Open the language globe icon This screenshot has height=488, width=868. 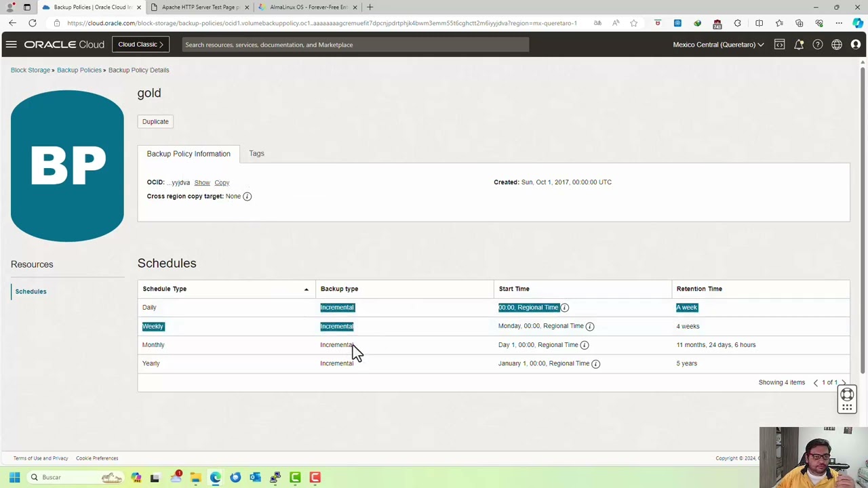[837, 45]
